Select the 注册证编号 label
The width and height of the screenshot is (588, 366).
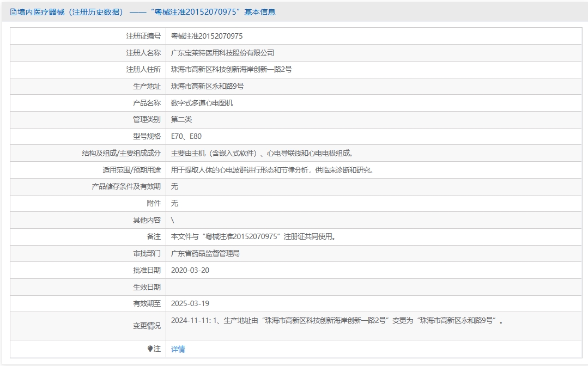click(x=143, y=36)
